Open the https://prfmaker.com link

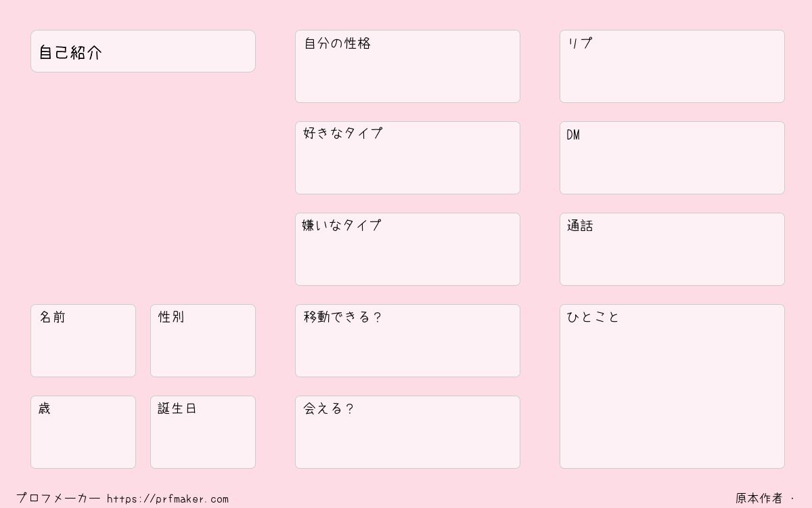[x=168, y=499]
